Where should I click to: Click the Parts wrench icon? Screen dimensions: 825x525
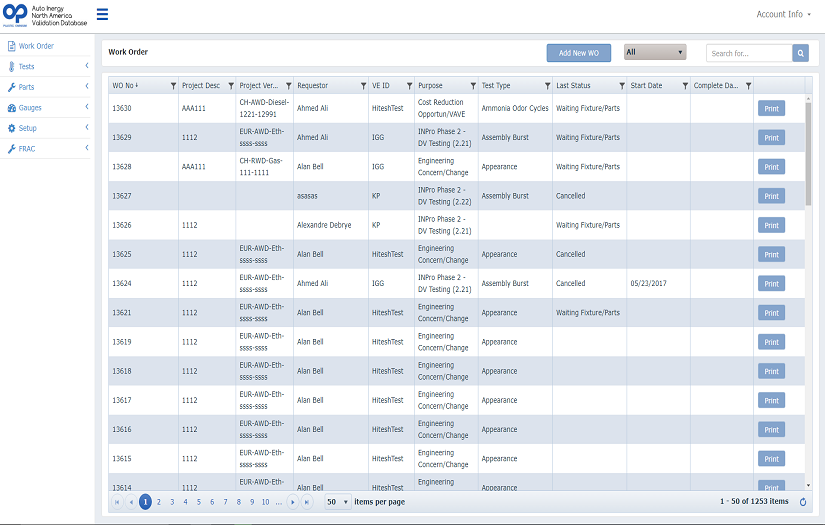point(12,87)
